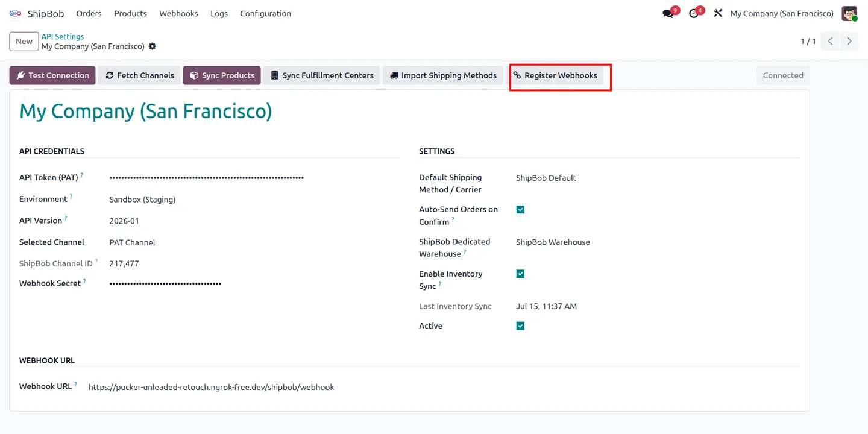Click the record pager 1 / 1
The image size is (868, 434).
click(808, 41)
